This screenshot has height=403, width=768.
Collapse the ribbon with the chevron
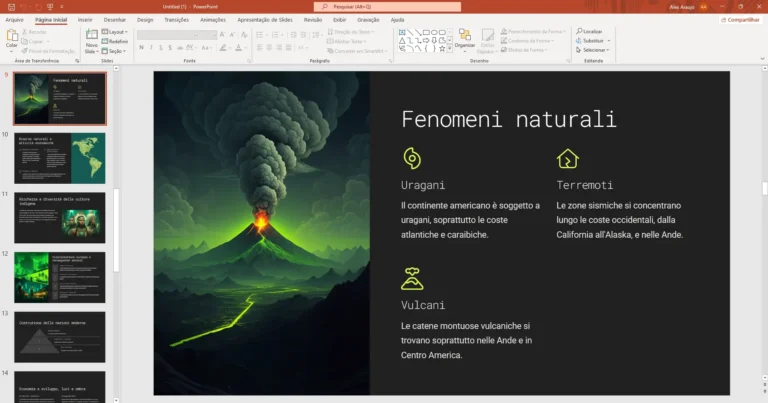(x=762, y=59)
